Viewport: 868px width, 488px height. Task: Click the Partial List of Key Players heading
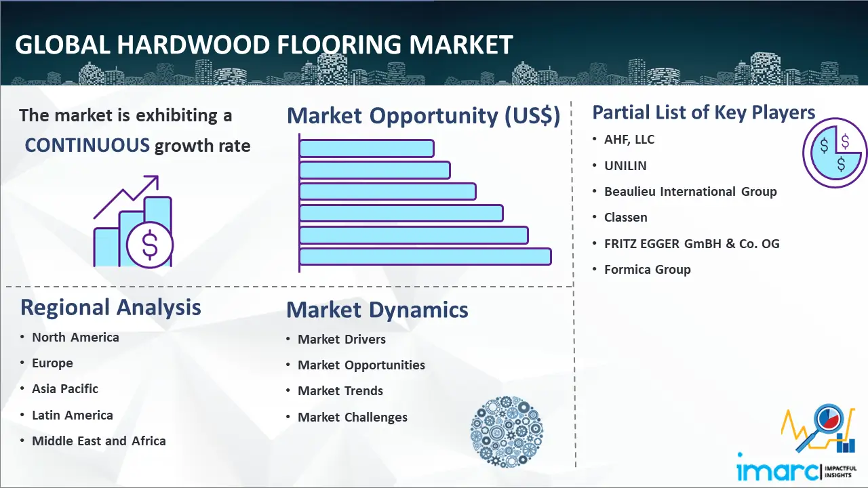[704, 112]
